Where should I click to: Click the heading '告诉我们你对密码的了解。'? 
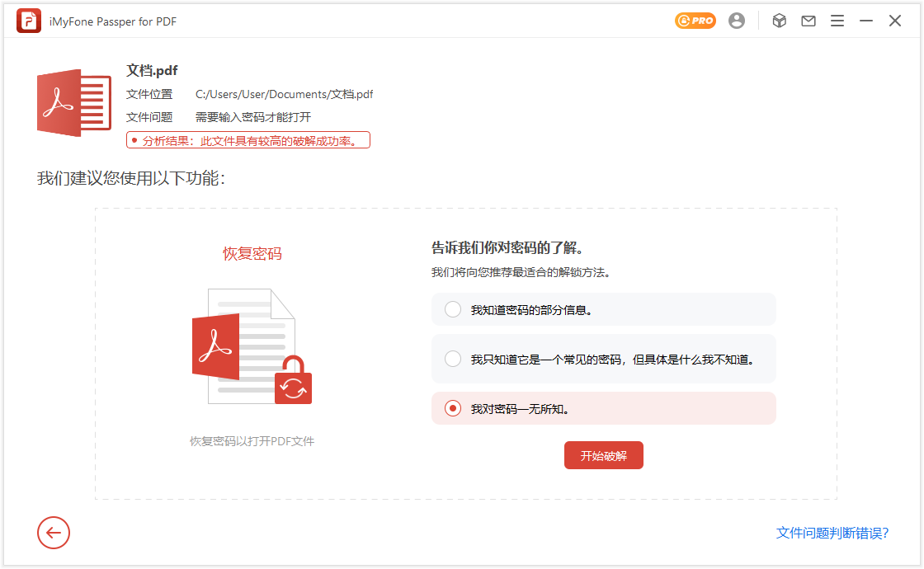point(509,248)
